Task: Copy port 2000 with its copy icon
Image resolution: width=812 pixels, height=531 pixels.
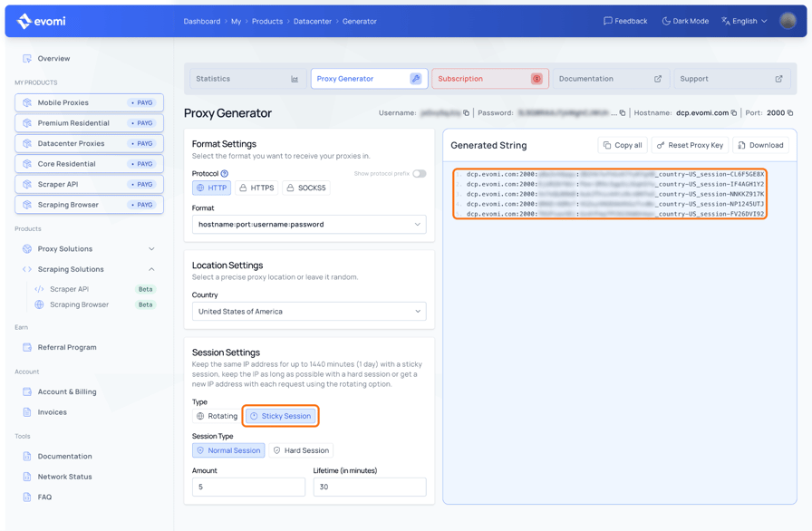Action: click(x=790, y=113)
